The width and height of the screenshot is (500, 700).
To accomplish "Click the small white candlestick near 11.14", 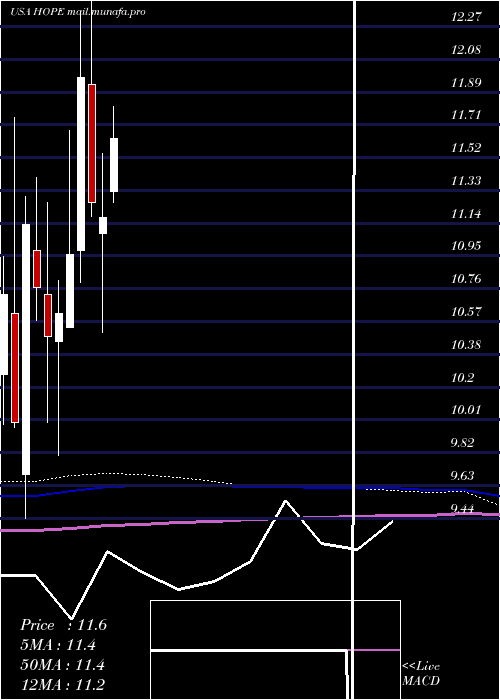I will click(x=103, y=225).
